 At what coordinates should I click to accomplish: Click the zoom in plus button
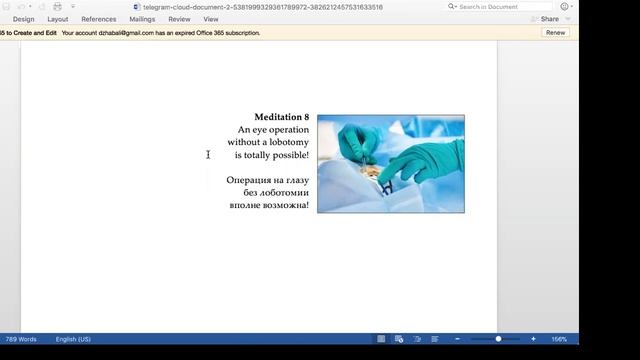click(533, 339)
